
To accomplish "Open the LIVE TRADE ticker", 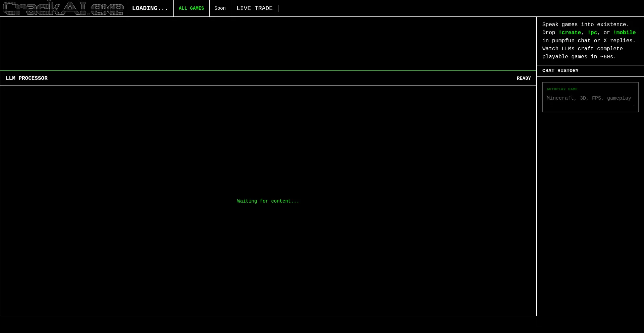I will [254, 8].
